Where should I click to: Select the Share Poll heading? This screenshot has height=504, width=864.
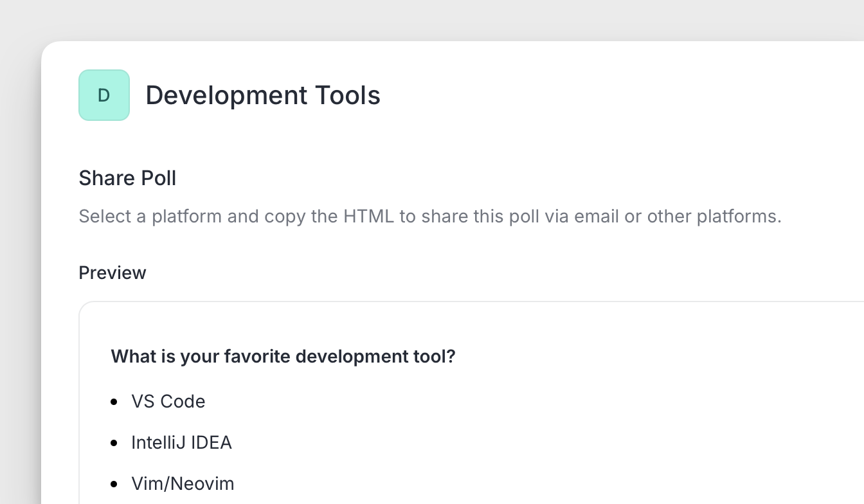(x=127, y=178)
